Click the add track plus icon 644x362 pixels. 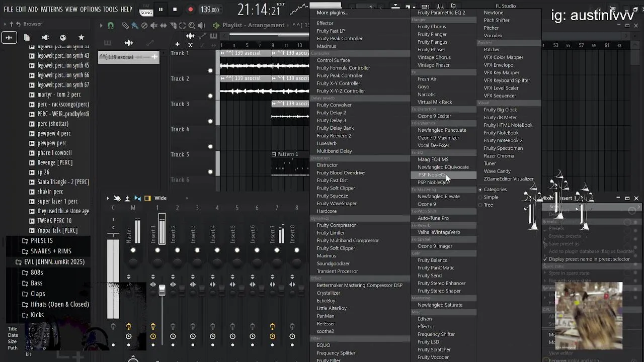(177, 44)
